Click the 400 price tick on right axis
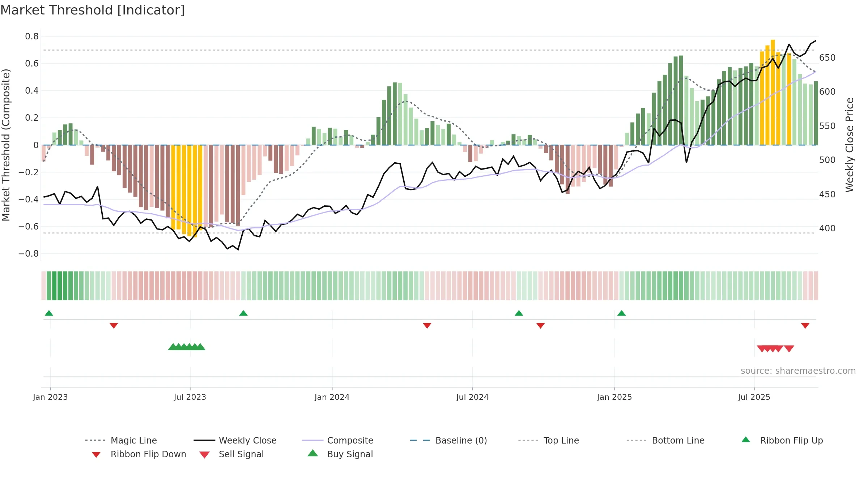 coord(827,228)
